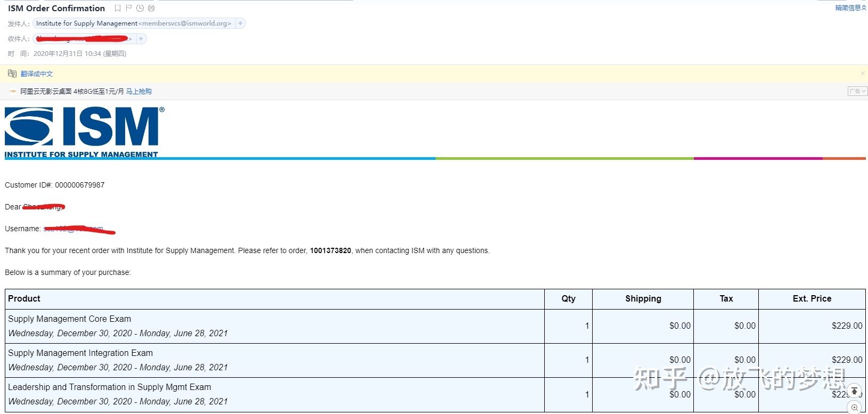Select Customer ID# 000000679987 text
Screen dimensions: 868x414
pyautogui.click(x=55, y=185)
